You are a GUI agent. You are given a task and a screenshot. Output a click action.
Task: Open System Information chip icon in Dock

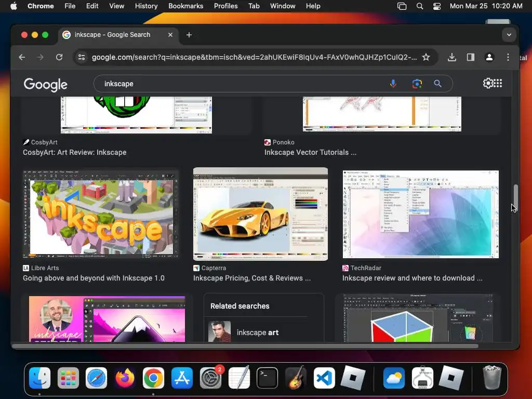422,378
